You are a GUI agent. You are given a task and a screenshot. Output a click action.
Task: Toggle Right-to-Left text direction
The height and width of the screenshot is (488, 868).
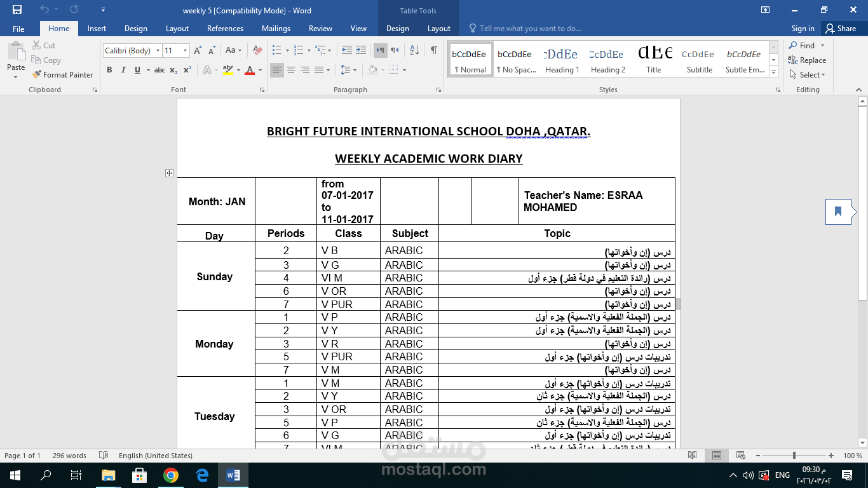(395, 50)
